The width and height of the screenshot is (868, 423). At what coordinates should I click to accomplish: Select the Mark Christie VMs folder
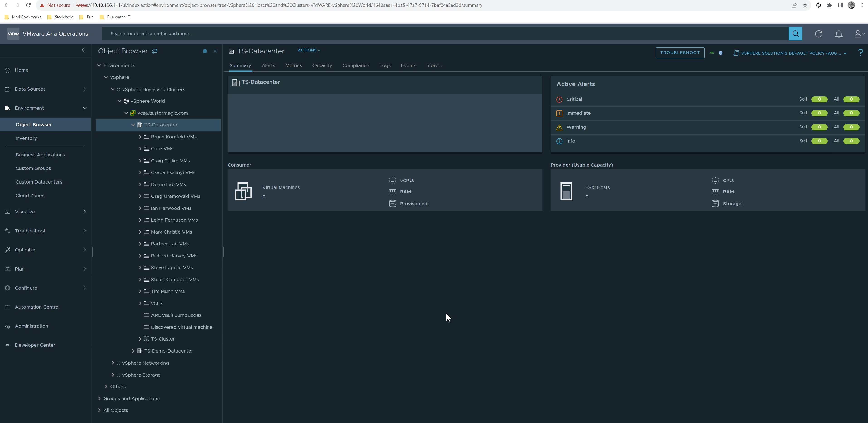coord(168,232)
